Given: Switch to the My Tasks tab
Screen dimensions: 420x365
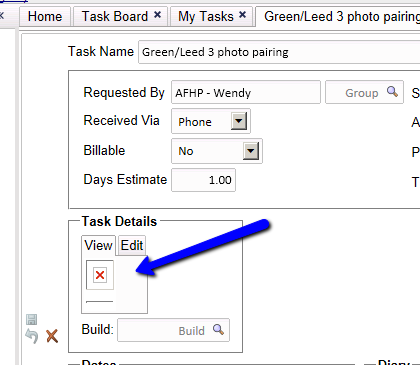Looking at the screenshot, I should [206, 16].
